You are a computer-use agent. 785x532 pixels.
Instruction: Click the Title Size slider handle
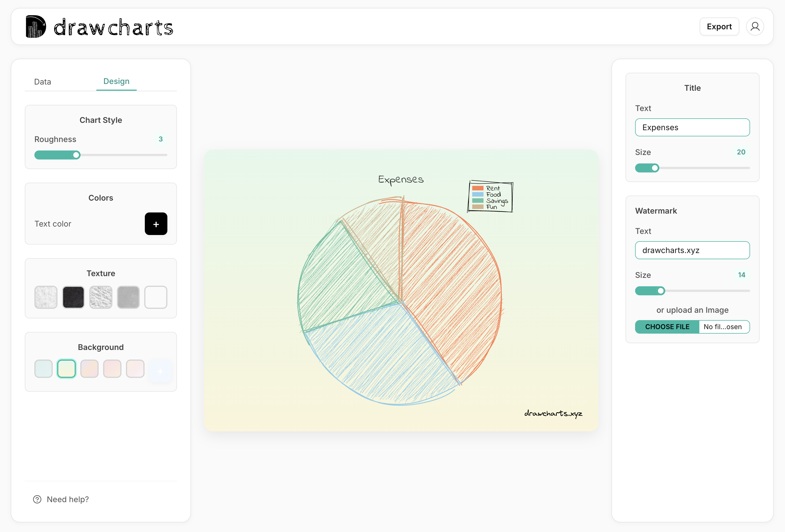(x=655, y=168)
